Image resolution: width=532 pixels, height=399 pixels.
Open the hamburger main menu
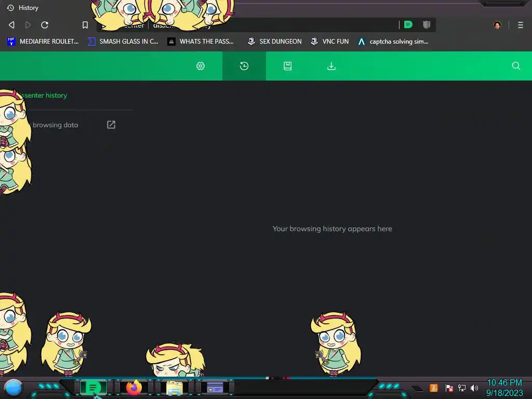click(x=521, y=25)
